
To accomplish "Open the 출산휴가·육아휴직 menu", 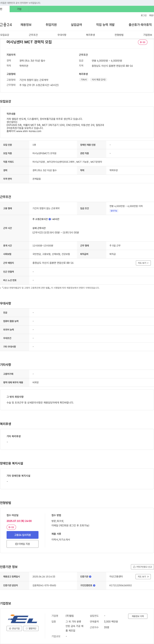I will pyautogui.click(x=140, y=25).
